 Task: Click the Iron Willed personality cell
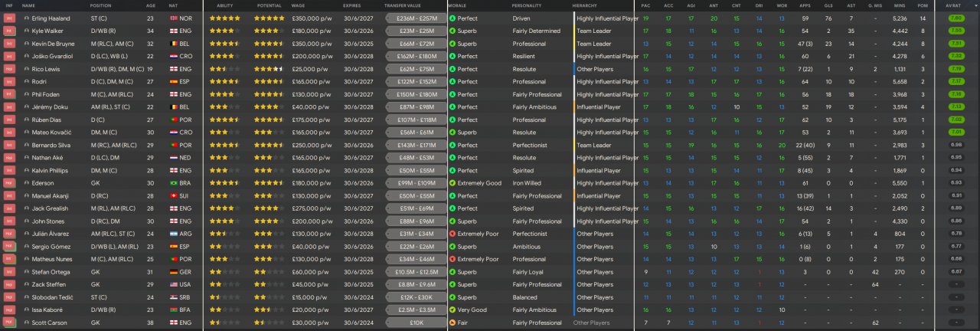pos(527,183)
